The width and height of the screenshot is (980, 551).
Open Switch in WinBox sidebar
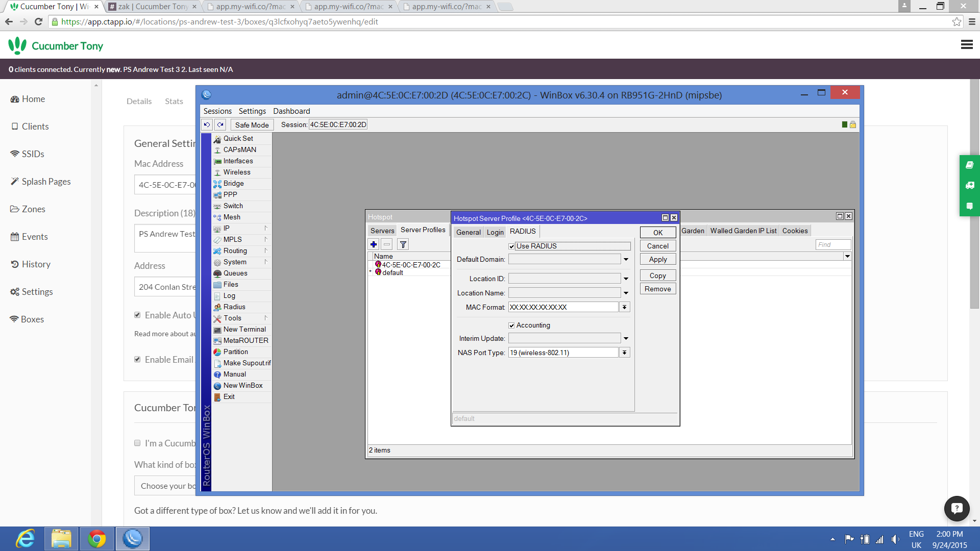pos(233,206)
